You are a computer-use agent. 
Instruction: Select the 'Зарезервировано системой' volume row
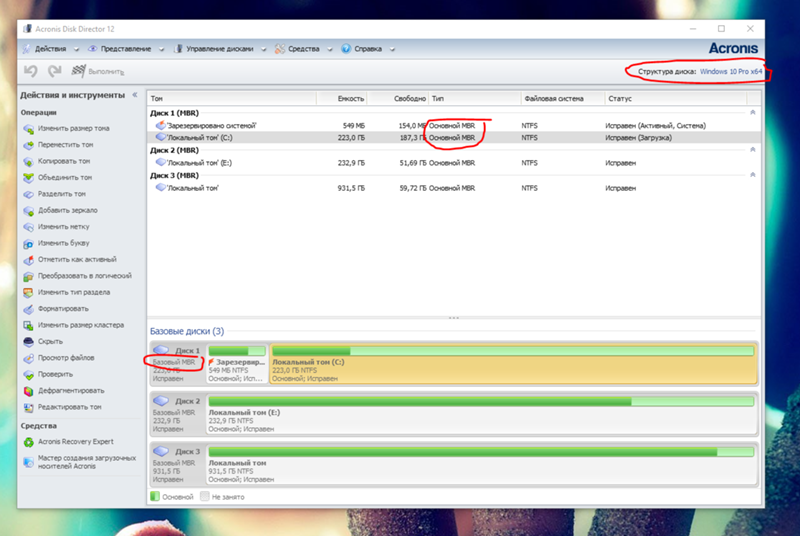click(454, 125)
